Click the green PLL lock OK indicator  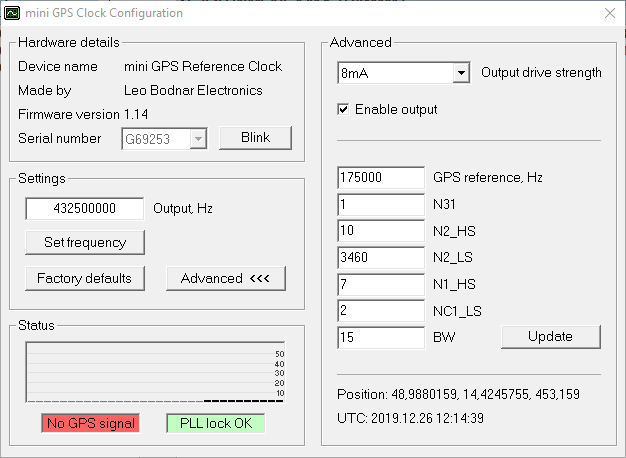[216, 423]
